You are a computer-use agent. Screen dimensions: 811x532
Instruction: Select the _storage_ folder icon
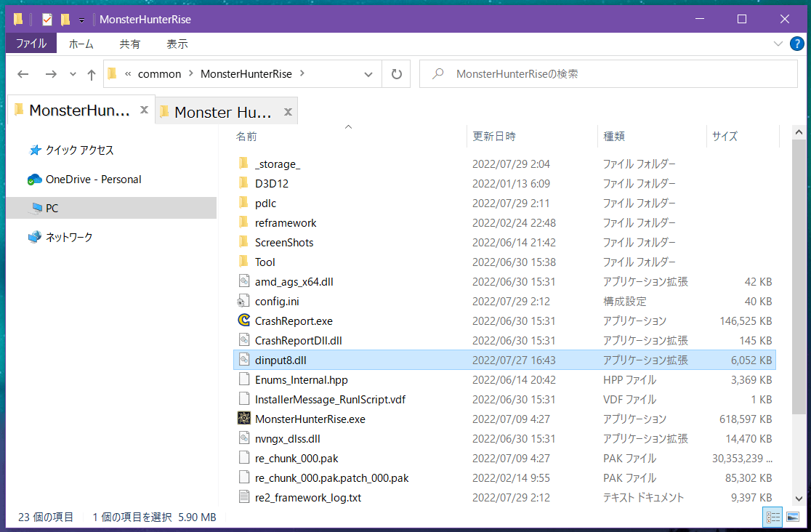243,164
